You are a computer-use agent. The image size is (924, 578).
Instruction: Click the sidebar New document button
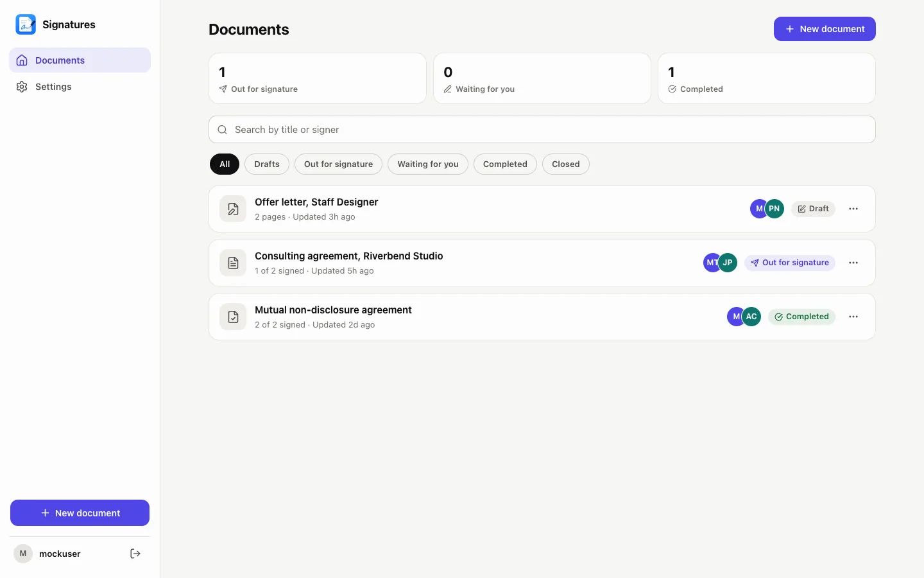click(x=80, y=513)
